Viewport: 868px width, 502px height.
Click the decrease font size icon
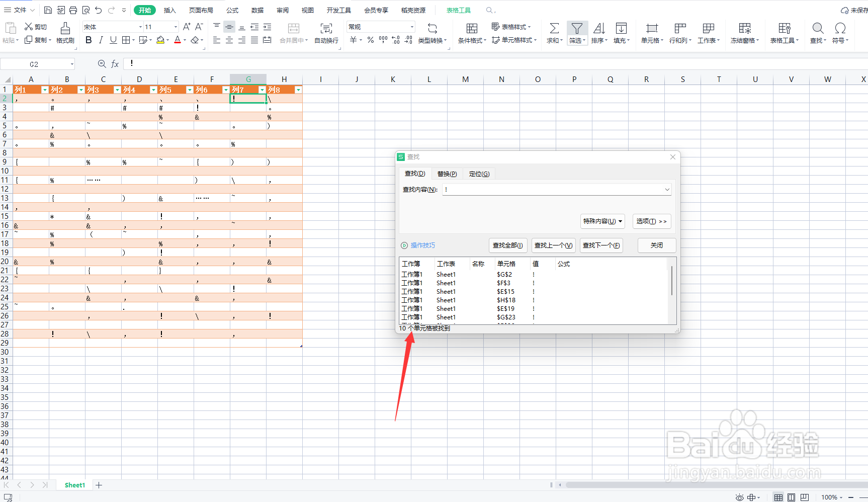point(199,27)
